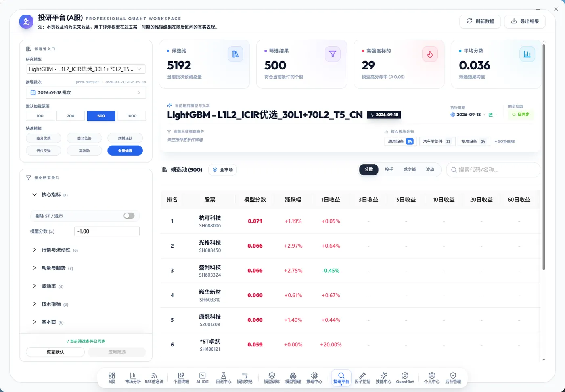Select the 1000 load range option
Viewport: 565px width, 392px height.
click(132, 116)
